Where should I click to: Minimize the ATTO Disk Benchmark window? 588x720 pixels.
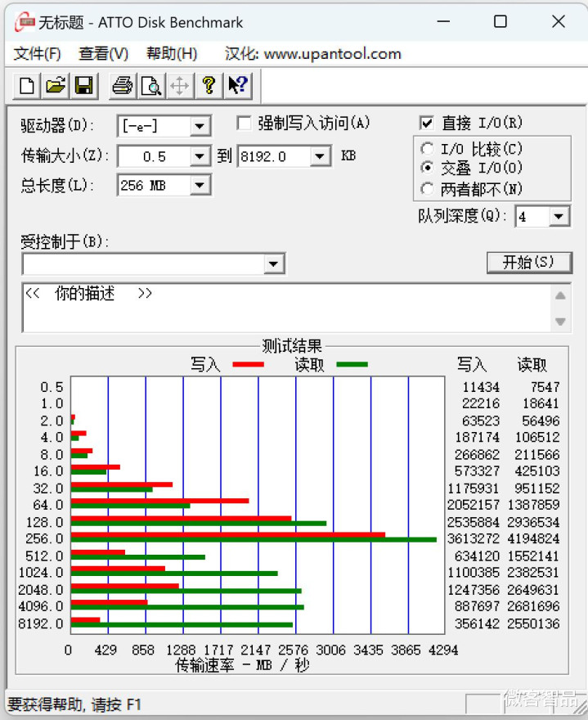[x=443, y=21]
